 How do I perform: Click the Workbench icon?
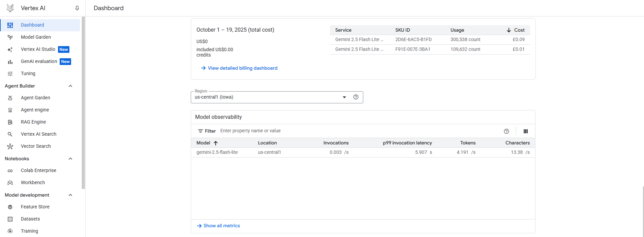[10, 182]
